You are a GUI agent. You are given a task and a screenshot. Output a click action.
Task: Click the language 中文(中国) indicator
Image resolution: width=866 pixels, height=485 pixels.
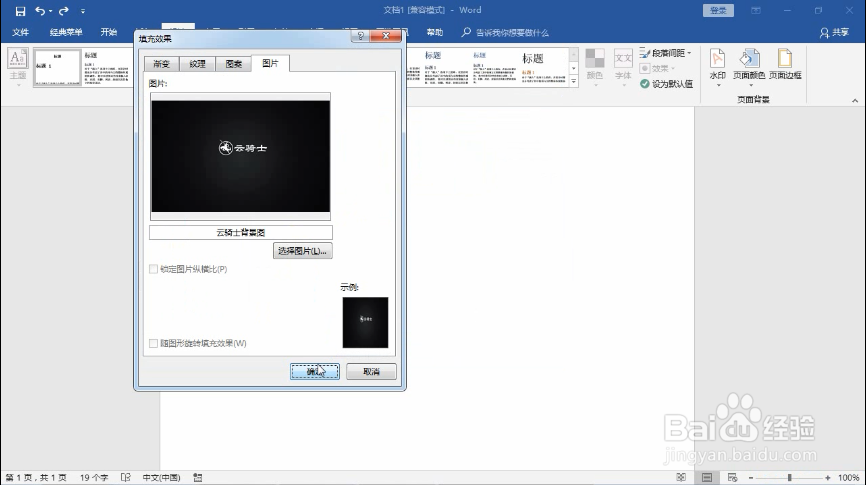[x=161, y=478]
